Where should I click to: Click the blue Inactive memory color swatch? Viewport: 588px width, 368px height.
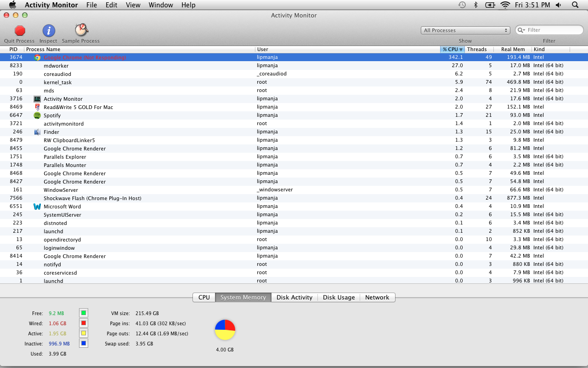84,344
